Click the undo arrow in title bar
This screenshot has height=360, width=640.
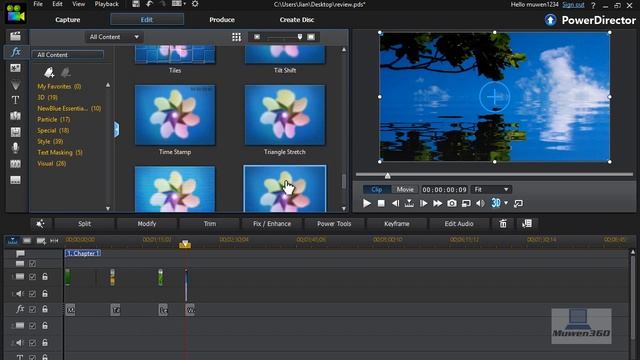pos(149,4)
